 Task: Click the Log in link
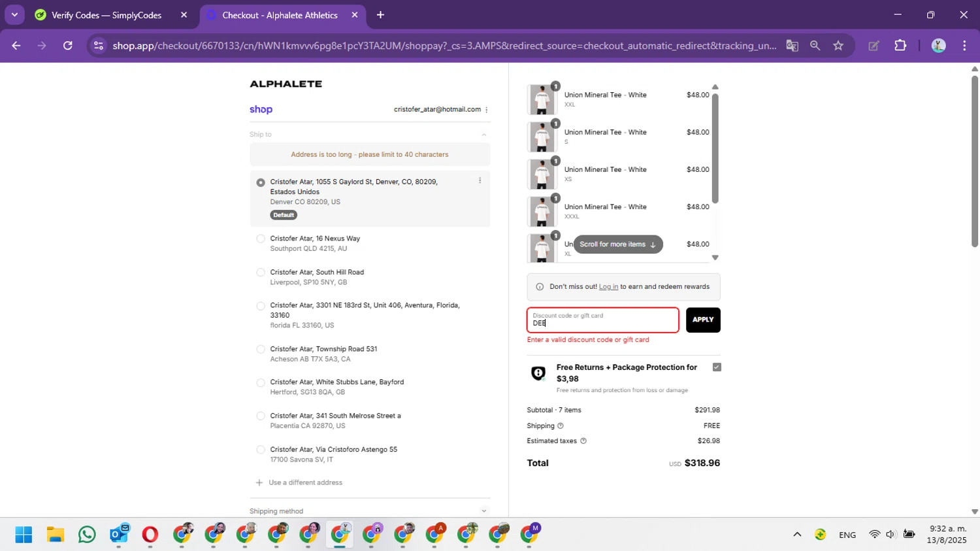point(608,287)
